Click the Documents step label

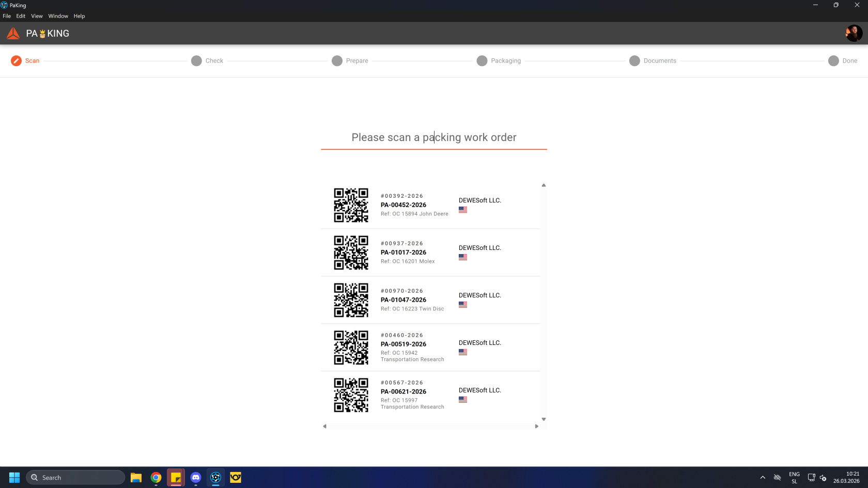pyautogui.click(x=660, y=61)
